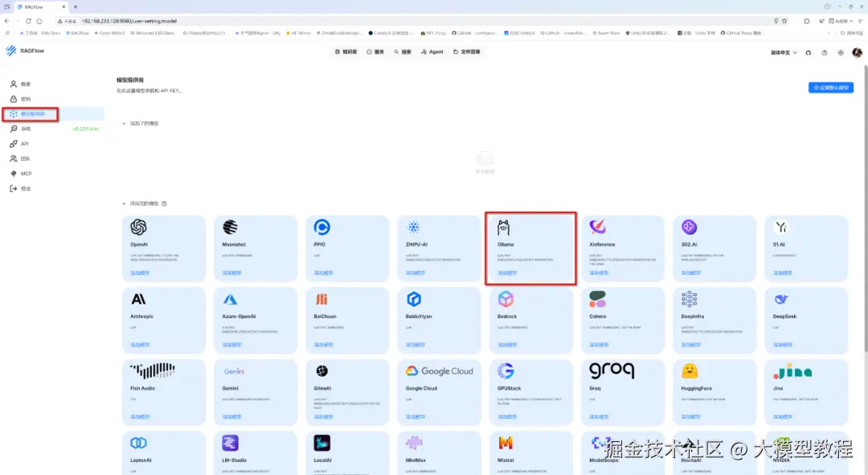Open the File Management tab in top nav

pyautogui.click(x=467, y=52)
